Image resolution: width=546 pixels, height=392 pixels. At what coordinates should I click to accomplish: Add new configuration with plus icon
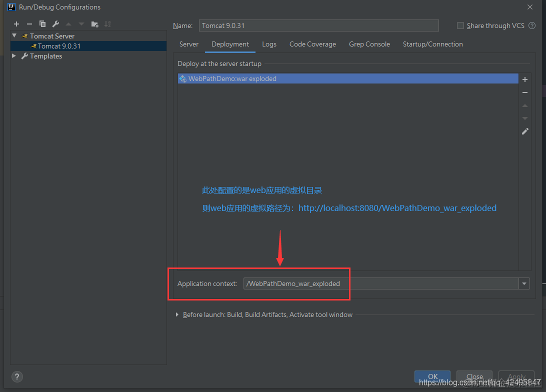point(16,24)
